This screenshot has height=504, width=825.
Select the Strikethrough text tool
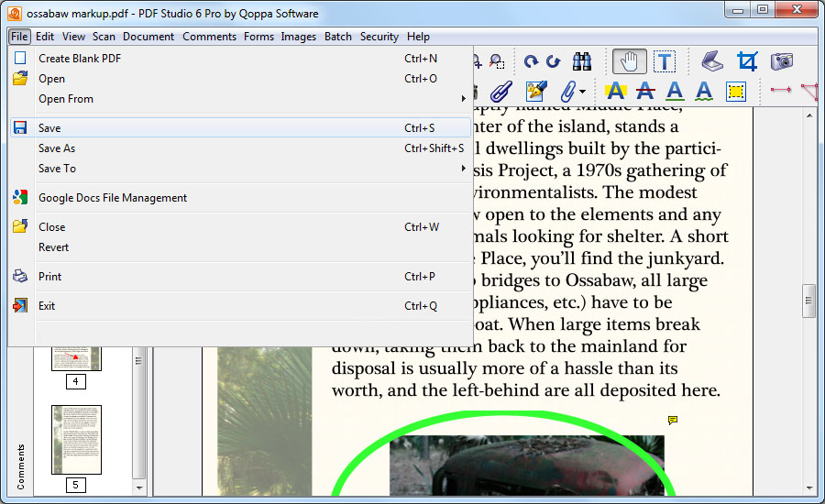point(645,92)
